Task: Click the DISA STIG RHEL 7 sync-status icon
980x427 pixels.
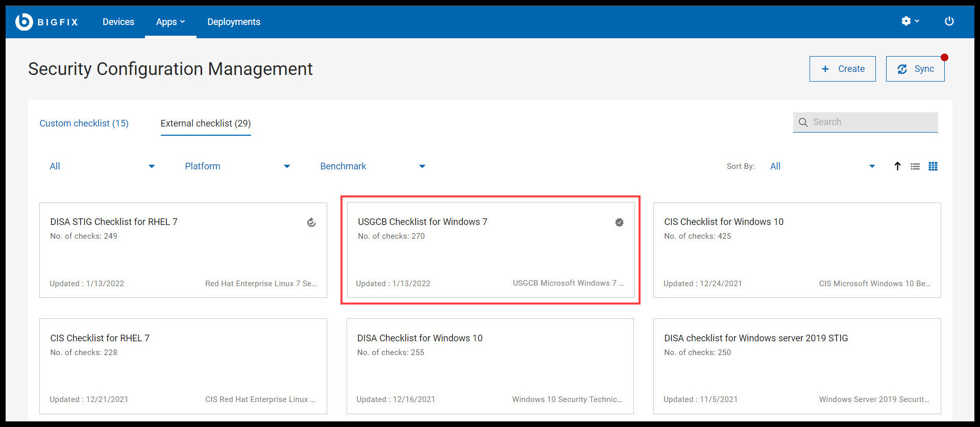Action: click(x=311, y=222)
